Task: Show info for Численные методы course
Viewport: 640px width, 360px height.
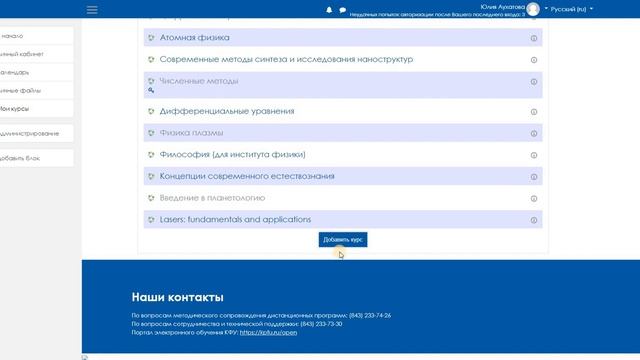Action: [x=533, y=82]
